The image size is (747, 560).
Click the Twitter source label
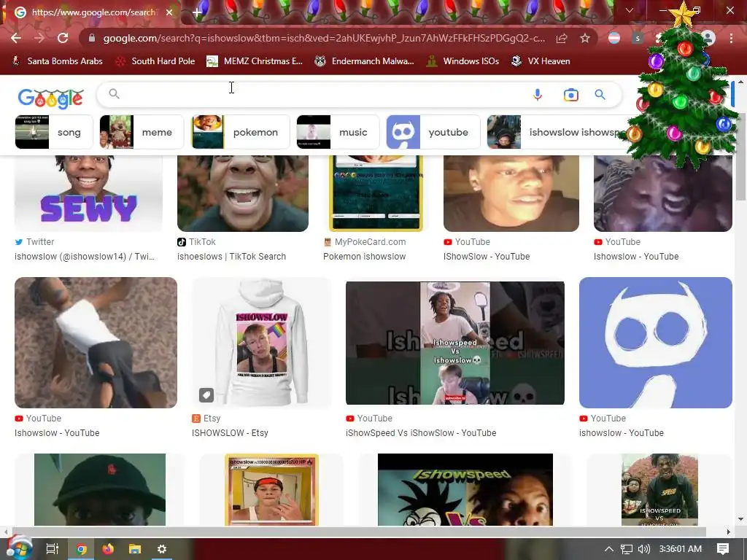[x=40, y=242]
